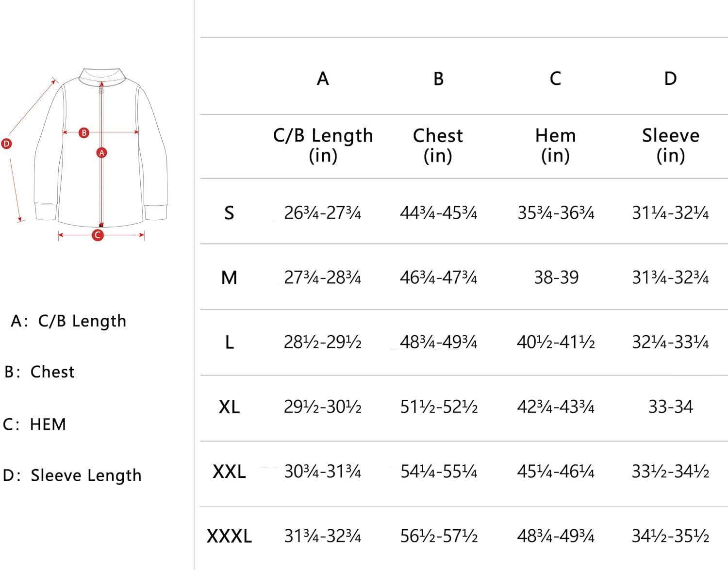Click the C/B Length (in) column heading
Screen dimensions: 728x570
[x=323, y=145]
